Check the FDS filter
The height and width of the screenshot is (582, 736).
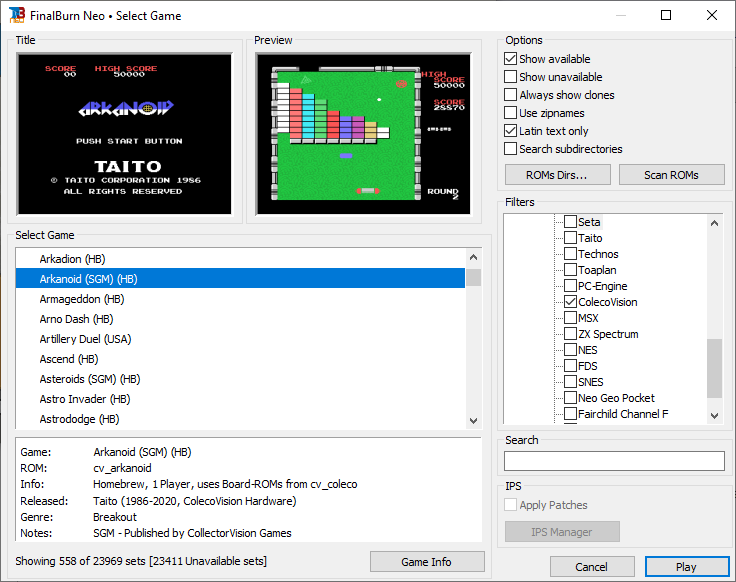[570, 366]
